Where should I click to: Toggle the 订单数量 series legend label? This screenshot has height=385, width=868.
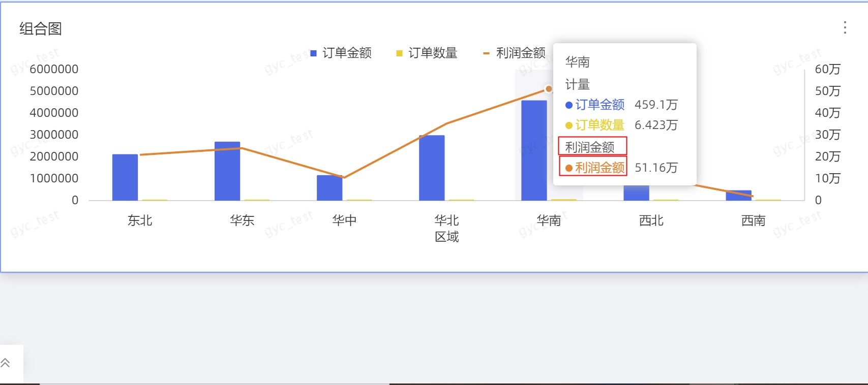(x=432, y=53)
